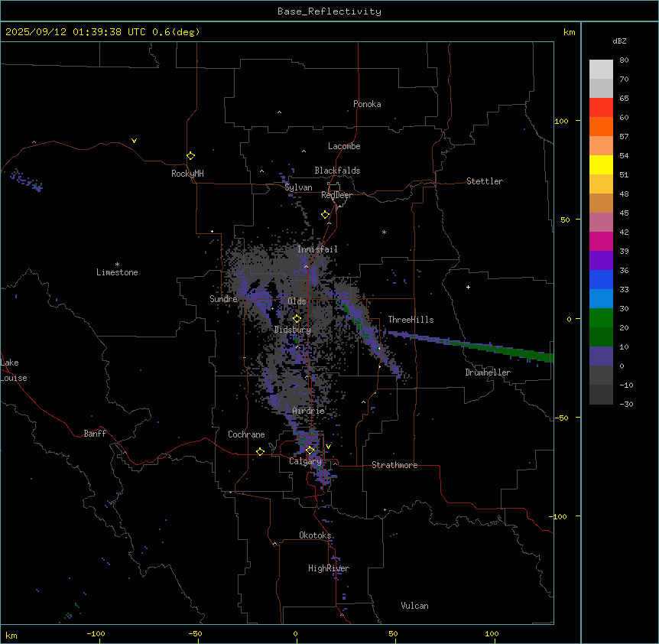Viewport: 659px width, 644px height.
Task: Click the -50 tick label on bottom axis
Action: click(195, 633)
